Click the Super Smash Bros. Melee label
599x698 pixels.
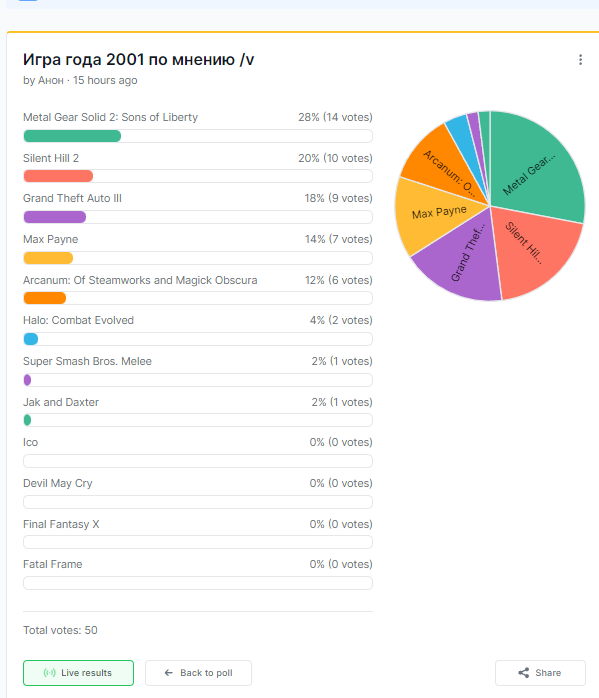pyautogui.click(x=87, y=361)
